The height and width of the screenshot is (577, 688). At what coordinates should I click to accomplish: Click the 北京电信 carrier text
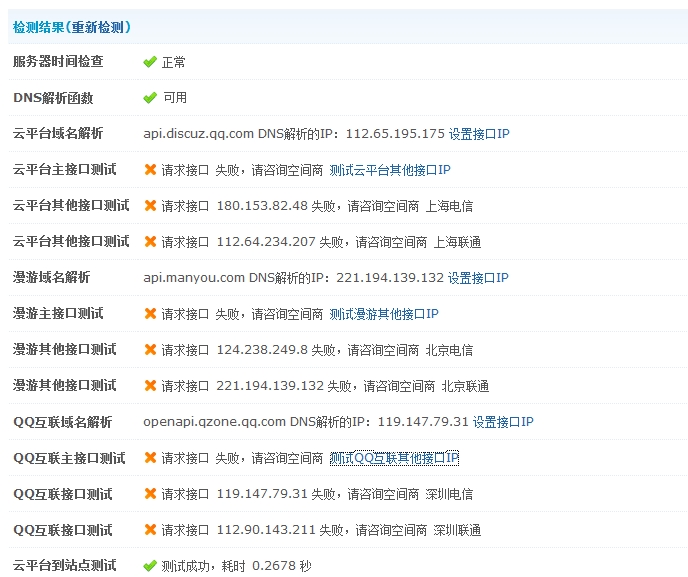tap(449, 350)
